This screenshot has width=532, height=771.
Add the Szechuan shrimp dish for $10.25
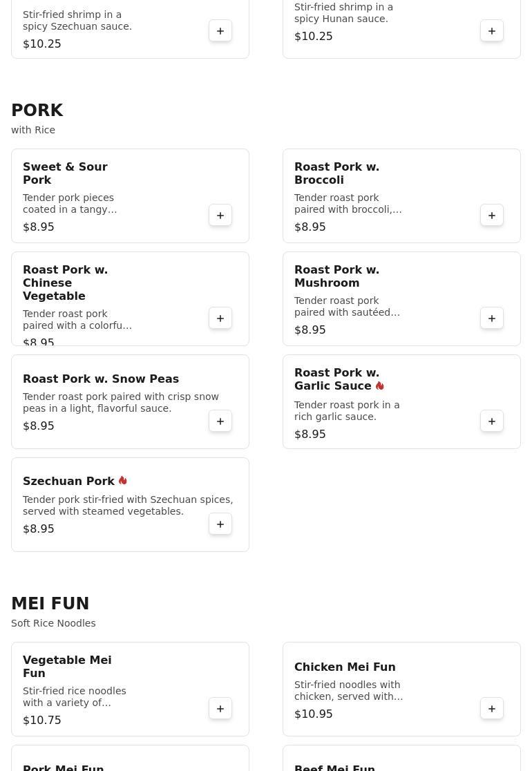click(x=220, y=31)
